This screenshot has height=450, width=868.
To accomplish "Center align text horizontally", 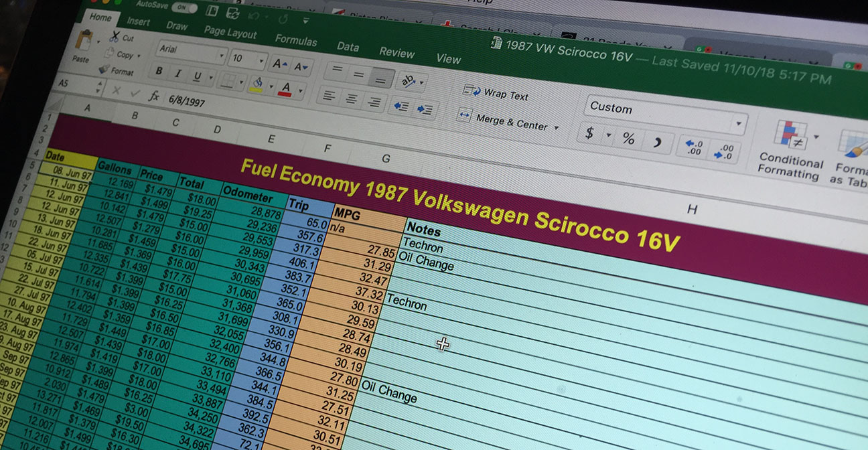I will pyautogui.click(x=351, y=98).
